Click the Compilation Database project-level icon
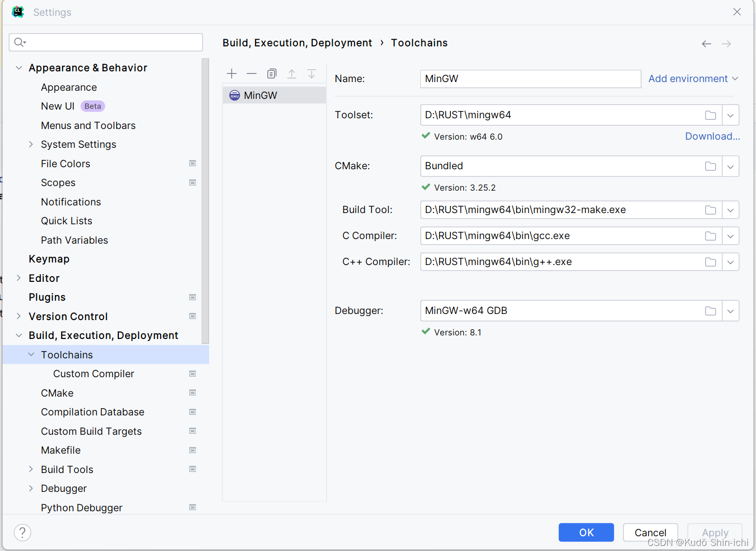756x551 pixels. pos(193,412)
